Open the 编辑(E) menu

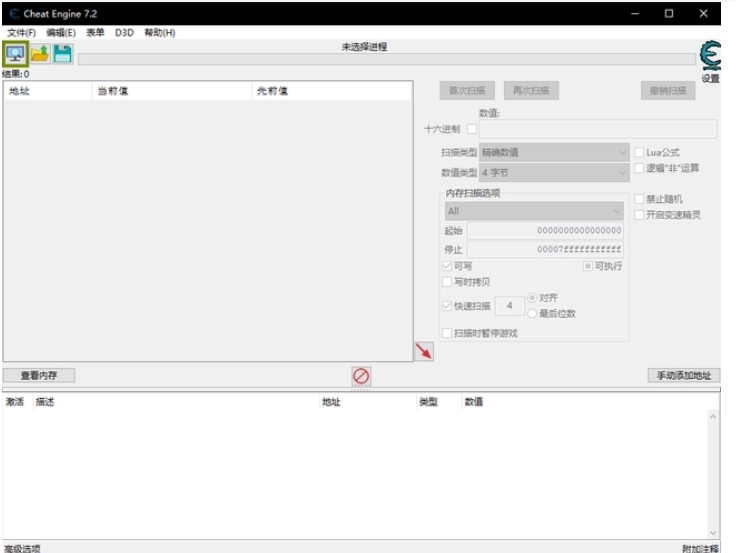point(61,32)
